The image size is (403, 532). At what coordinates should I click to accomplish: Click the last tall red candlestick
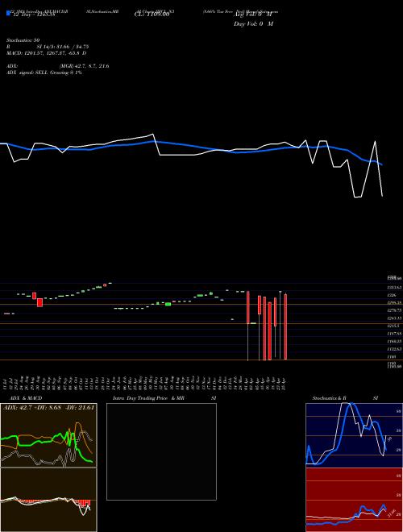285,326
